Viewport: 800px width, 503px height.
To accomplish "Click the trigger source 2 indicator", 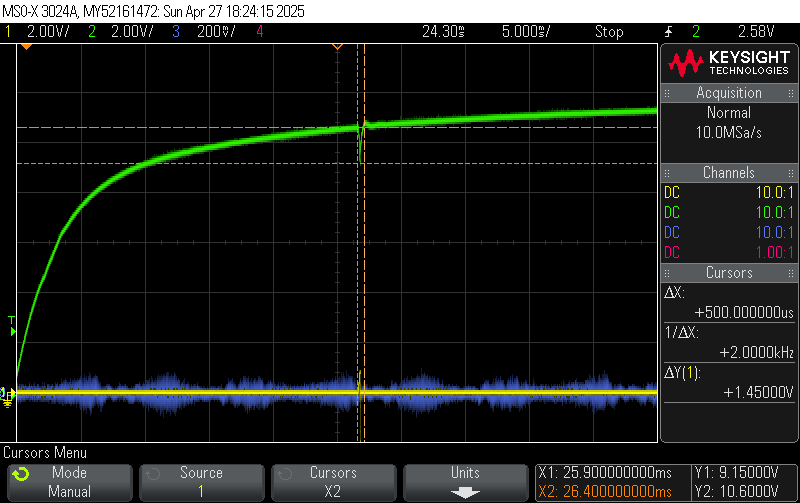I will (x=696, y=32).
